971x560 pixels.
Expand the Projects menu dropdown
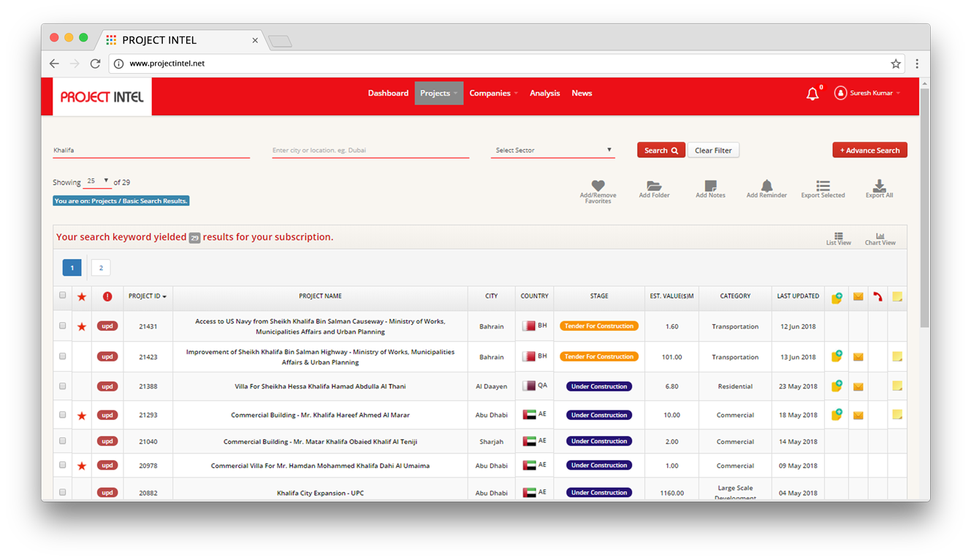point(439,93)
